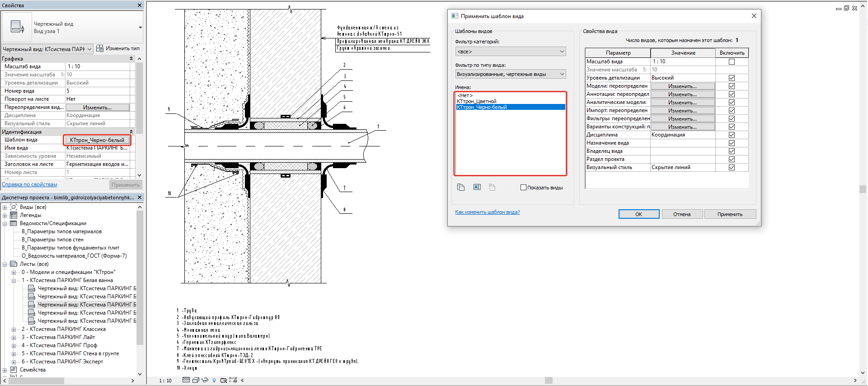This screenshot has height=386, width=868.
Task: Enable the Показать виды checkbox
Action: 523,188
